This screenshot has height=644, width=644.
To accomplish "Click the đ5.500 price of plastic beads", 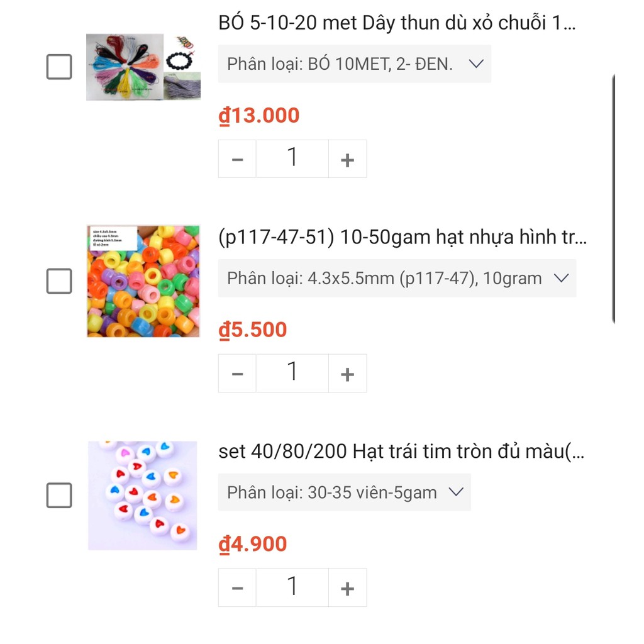I will tap(252, 329).
